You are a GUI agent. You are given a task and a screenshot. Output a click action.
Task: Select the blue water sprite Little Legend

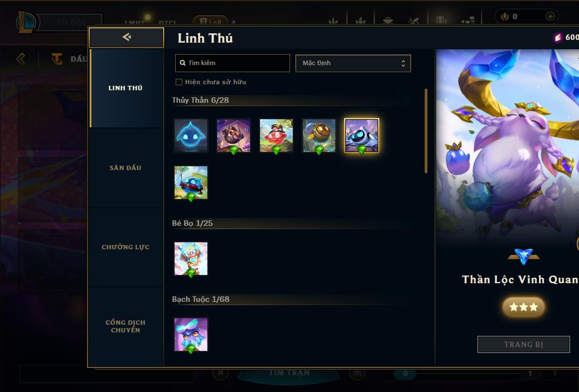[191, 136]
